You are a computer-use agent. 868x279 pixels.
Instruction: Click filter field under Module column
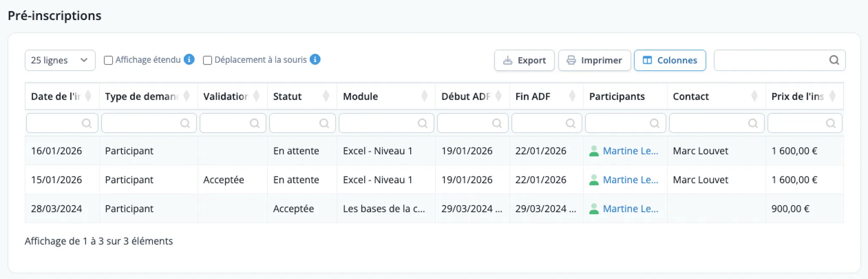pos(387,123)
